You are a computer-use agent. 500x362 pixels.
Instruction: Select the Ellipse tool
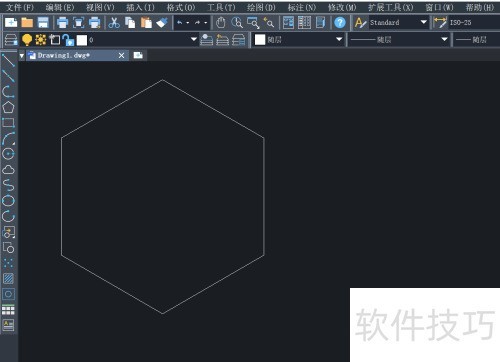[x=8, y=201]
